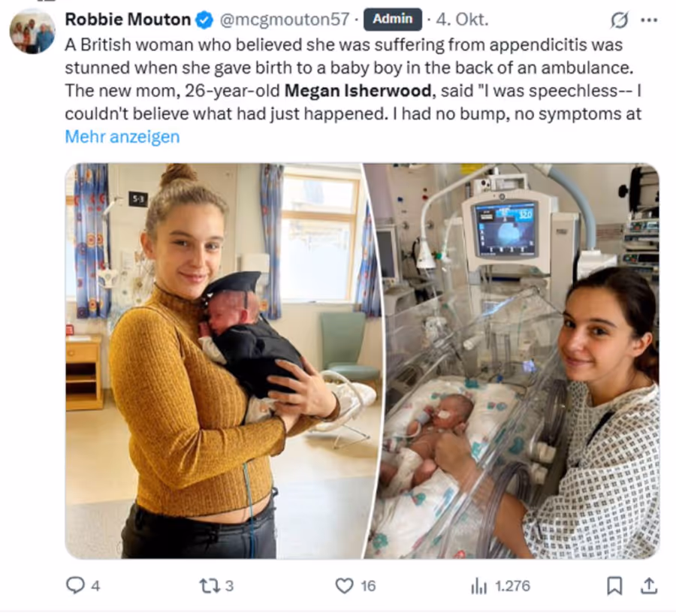
Task: Click the reply speech bubble icon
Action: coord(75,585)
